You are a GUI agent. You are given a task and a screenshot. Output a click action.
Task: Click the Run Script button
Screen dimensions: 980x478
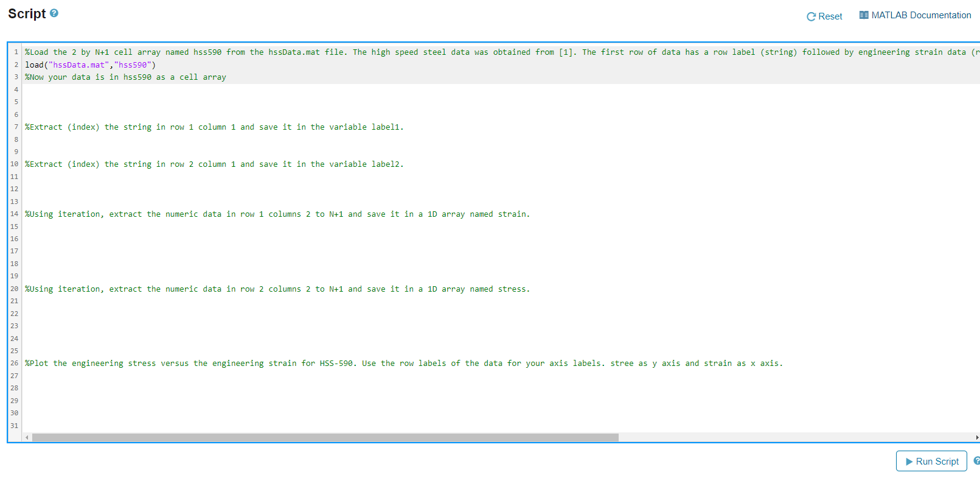pyautogui.click(x=931, y=461)
